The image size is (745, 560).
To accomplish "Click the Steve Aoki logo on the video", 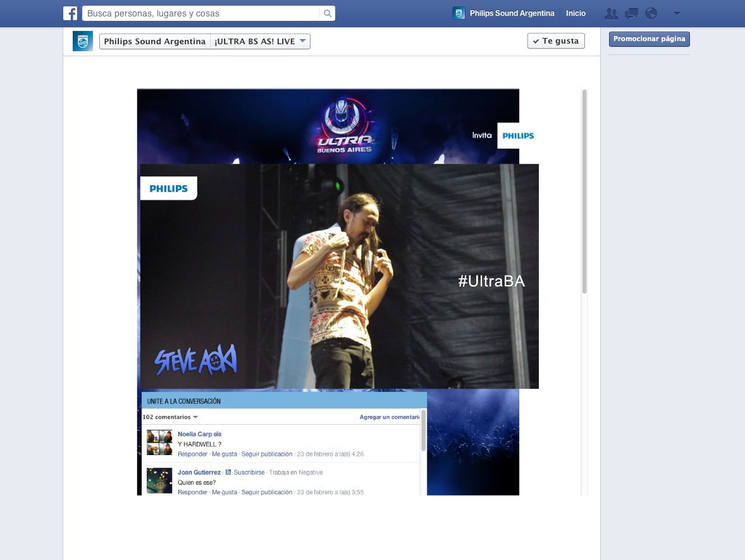I will coord(195,359).
